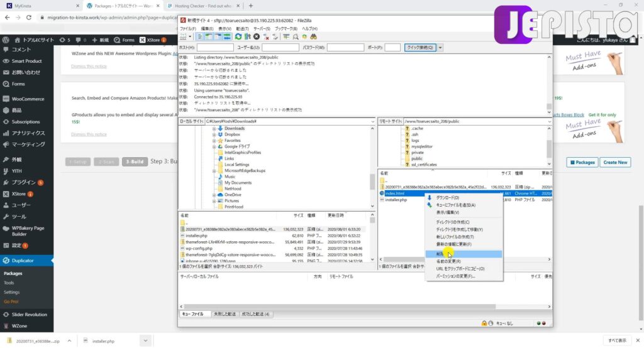The image size is (644, 348).
Task: Open the Site Manager dropdown arrow
Action: (190, 37)
